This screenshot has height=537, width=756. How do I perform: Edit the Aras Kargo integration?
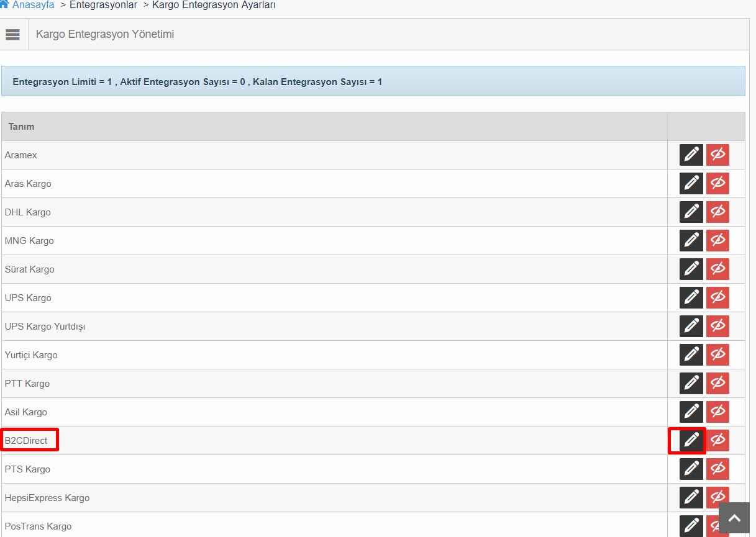pyautogui.click(x=691, y=184)
